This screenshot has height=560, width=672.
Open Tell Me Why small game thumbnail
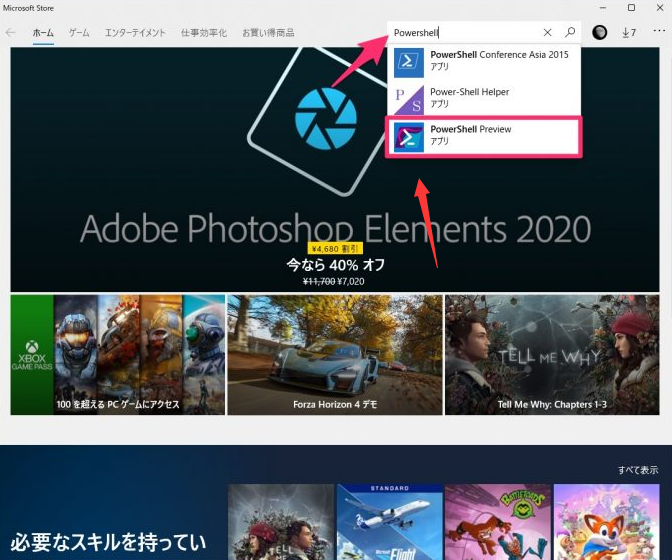[x=281, y=522]
